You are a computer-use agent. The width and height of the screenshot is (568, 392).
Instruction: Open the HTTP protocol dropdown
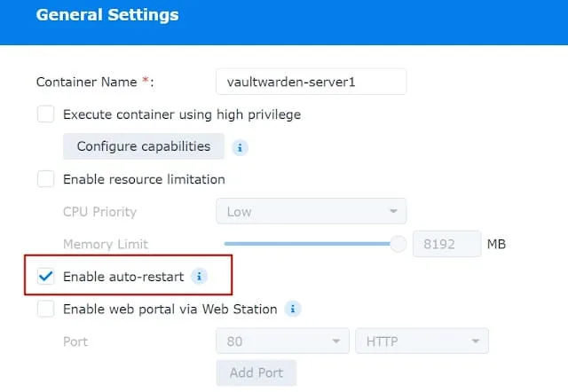(422, 341)
